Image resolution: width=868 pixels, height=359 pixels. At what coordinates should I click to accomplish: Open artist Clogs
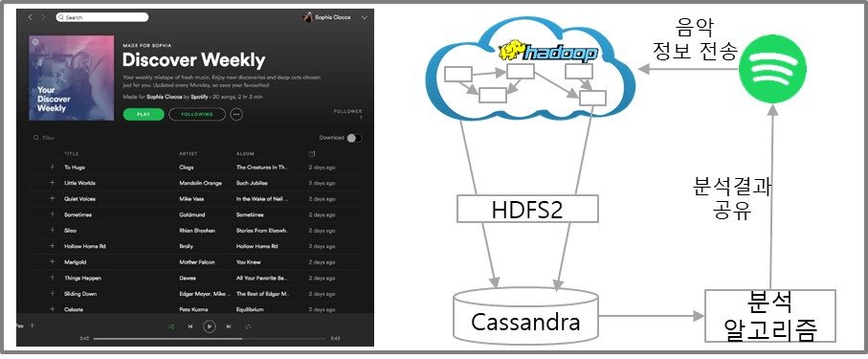point(186,168)
